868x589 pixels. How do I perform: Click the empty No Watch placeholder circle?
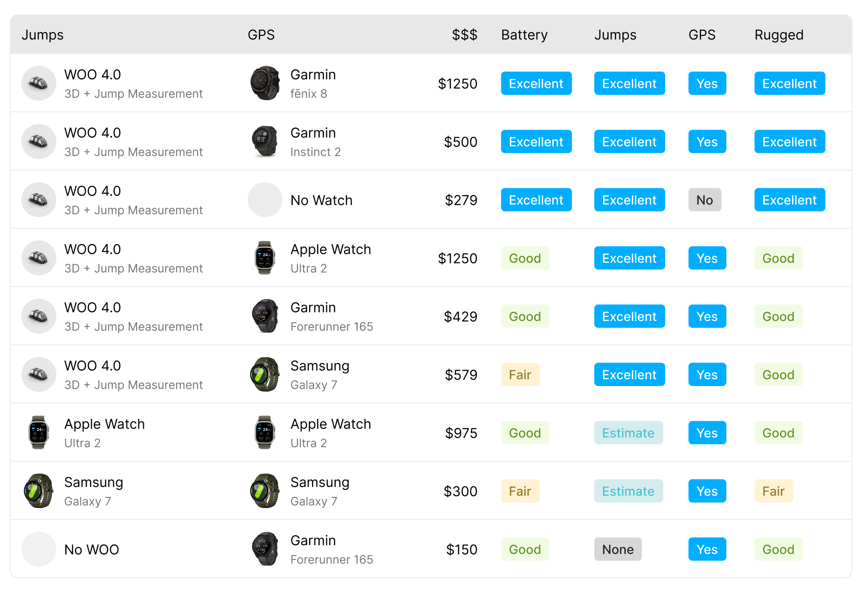point(265,200)
